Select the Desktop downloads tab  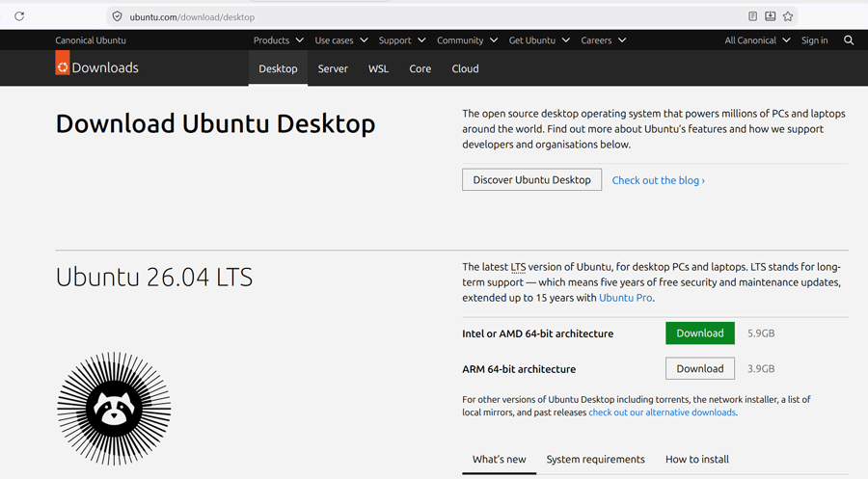[x=278, y=68]
